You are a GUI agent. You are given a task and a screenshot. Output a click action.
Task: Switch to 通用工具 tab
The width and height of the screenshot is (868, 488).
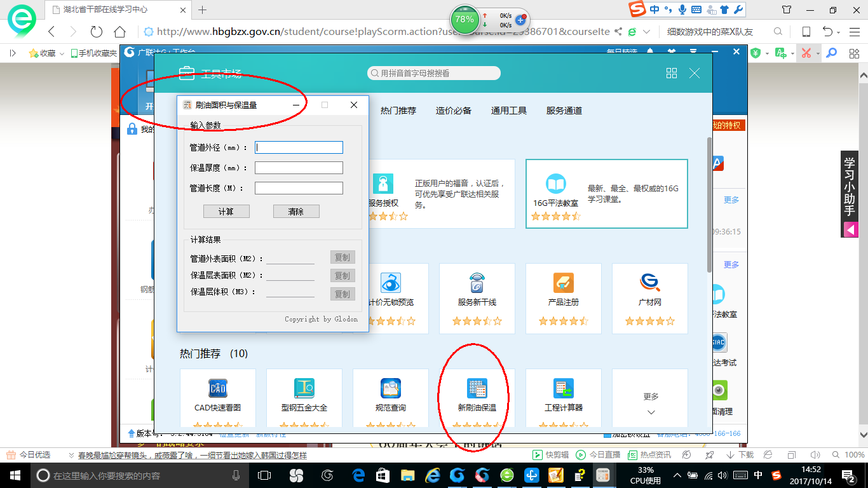(509, 111)
